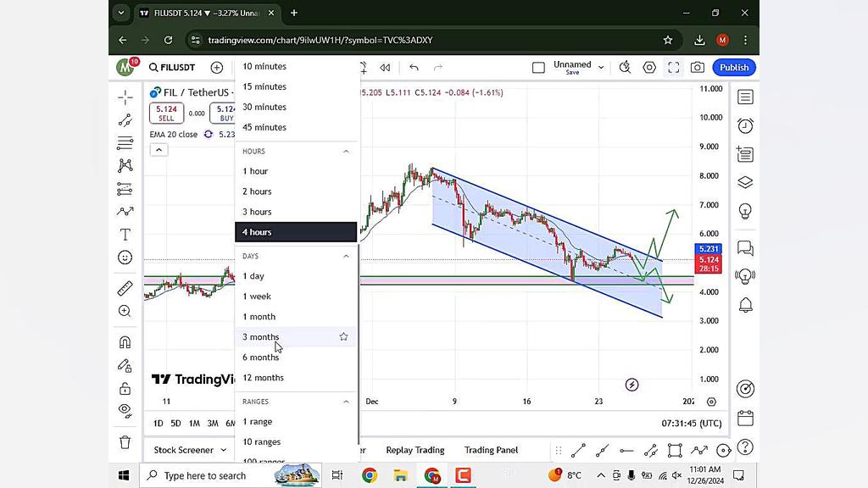Viewport: 868px width, 488px height.
Task: Open the forecasting and measurement tools
Action: tap(125, 189)
